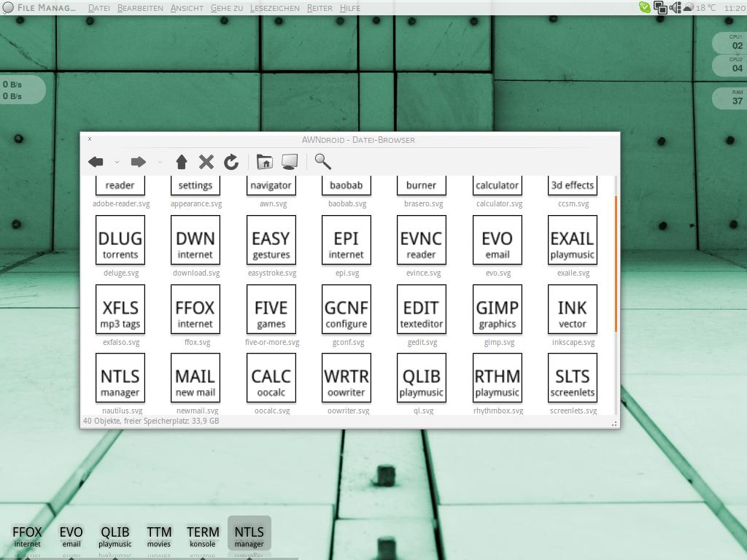Click the back arrow in file browser toolbar
This screenshot has width=747, height=560.
click(x=96, y=162)
